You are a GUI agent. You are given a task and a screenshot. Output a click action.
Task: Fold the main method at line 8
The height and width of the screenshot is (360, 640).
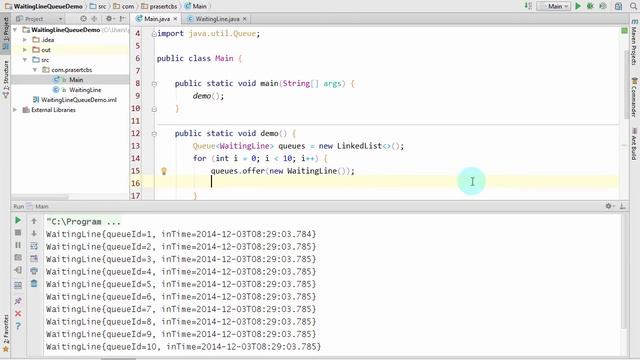(x=154, y=84)
